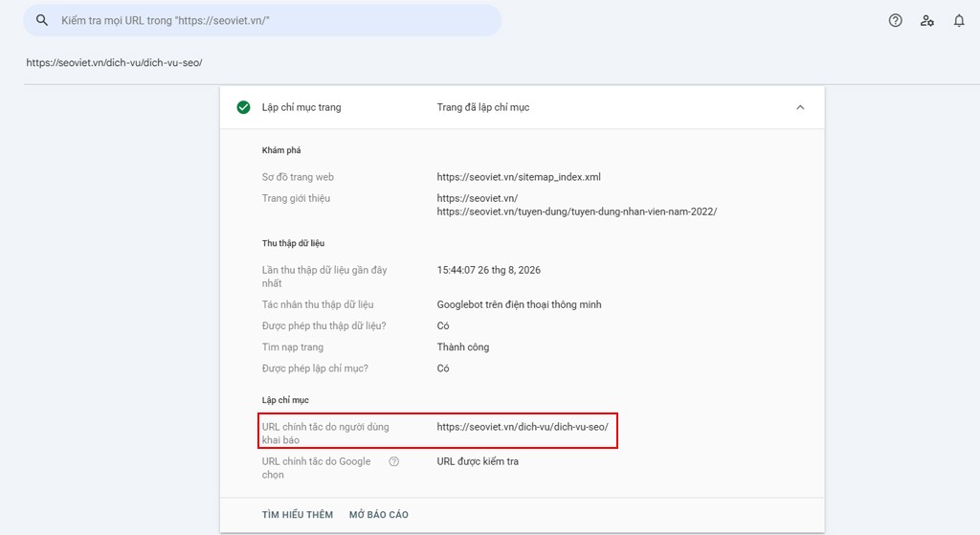
Task: Click the Thành công fetch status
Action: [463, 346]
